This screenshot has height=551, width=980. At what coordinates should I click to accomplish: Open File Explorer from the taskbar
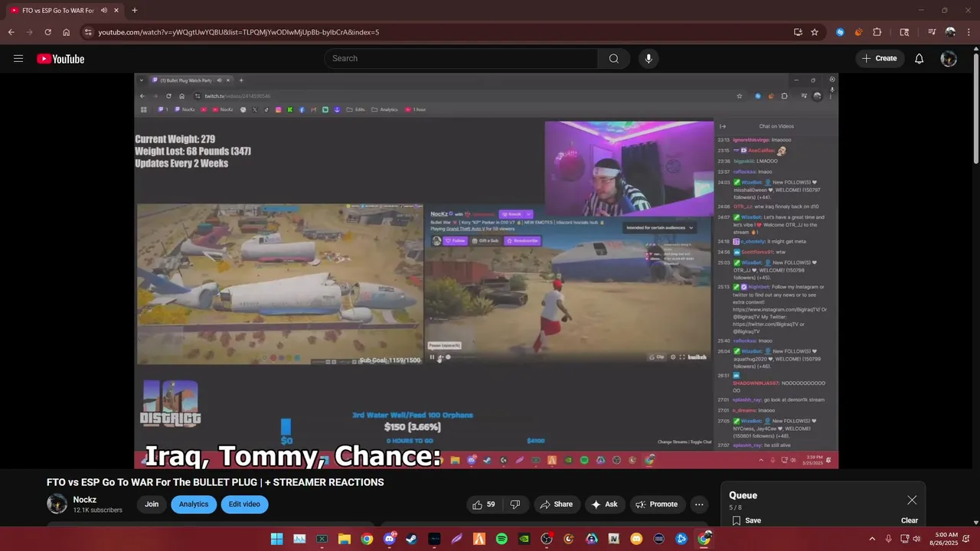pos(345,539)
